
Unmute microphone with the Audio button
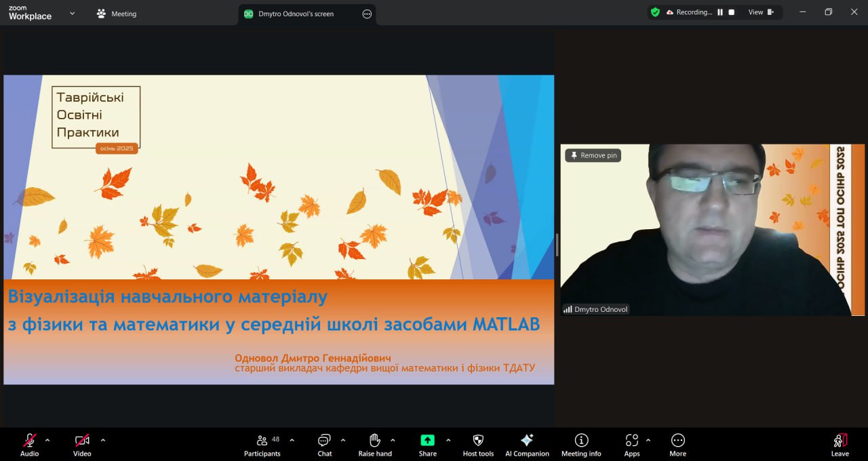click(x=30, y=445)
